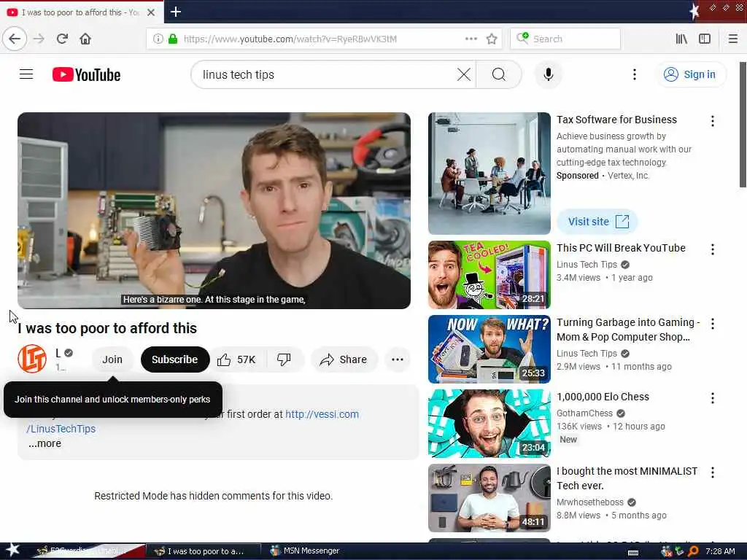Share the video
The width and height of the screenshot is (747, 560).
click(x=344, y=359)
